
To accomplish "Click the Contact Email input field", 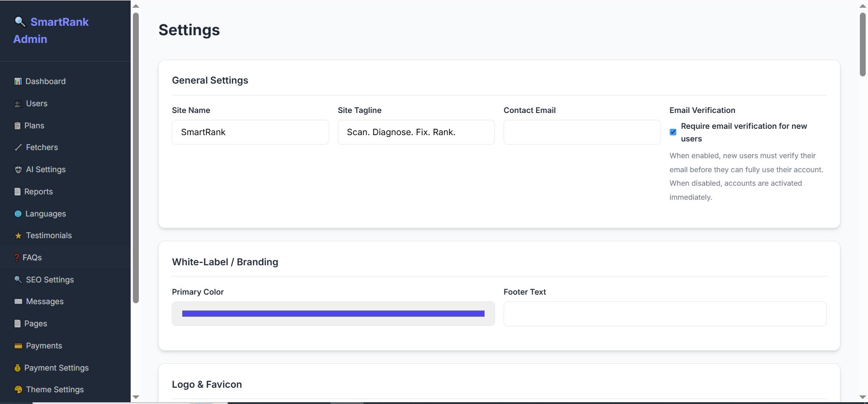I will point(582,132).
